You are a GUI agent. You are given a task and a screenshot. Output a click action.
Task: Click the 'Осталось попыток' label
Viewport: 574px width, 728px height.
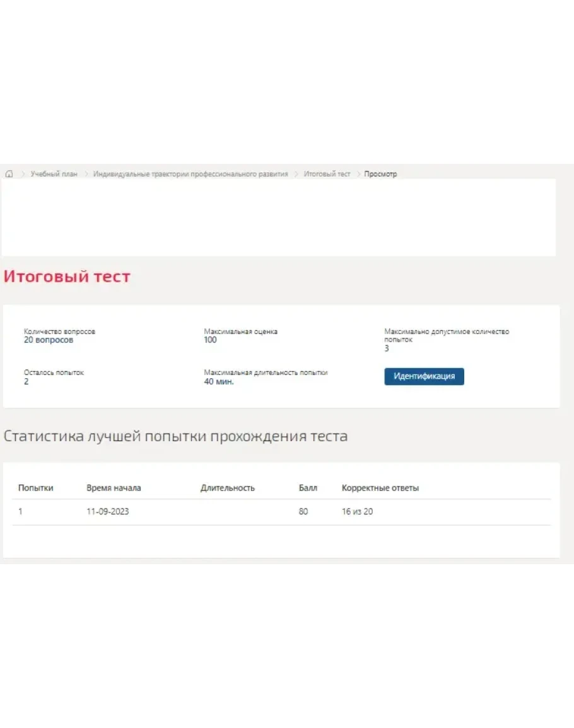54,373
